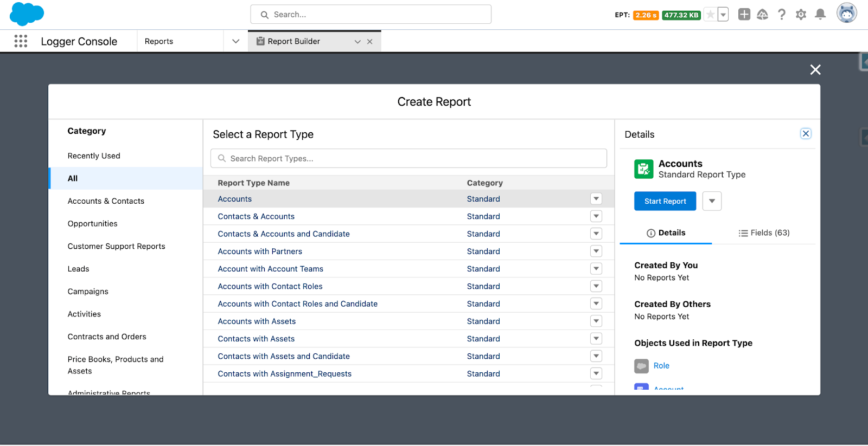Screen dimensions: 868x446
Task: Select Price Books, Products and Assets category
Action: [116, 365]
